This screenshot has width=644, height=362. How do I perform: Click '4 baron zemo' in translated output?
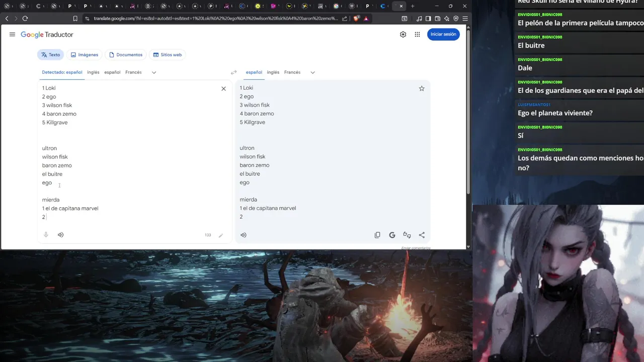[257, 114]
